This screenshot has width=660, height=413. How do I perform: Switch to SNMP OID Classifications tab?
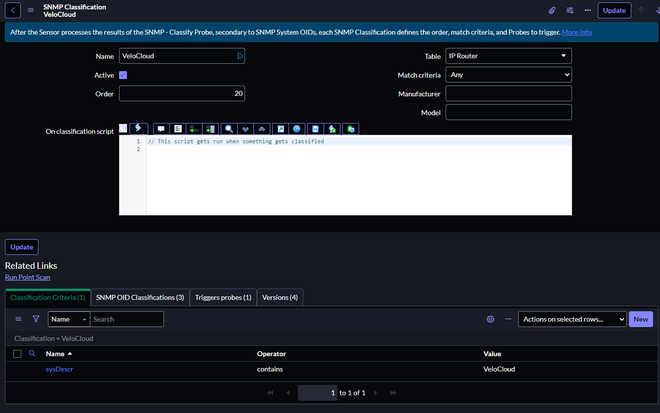(x=140, y=297)
